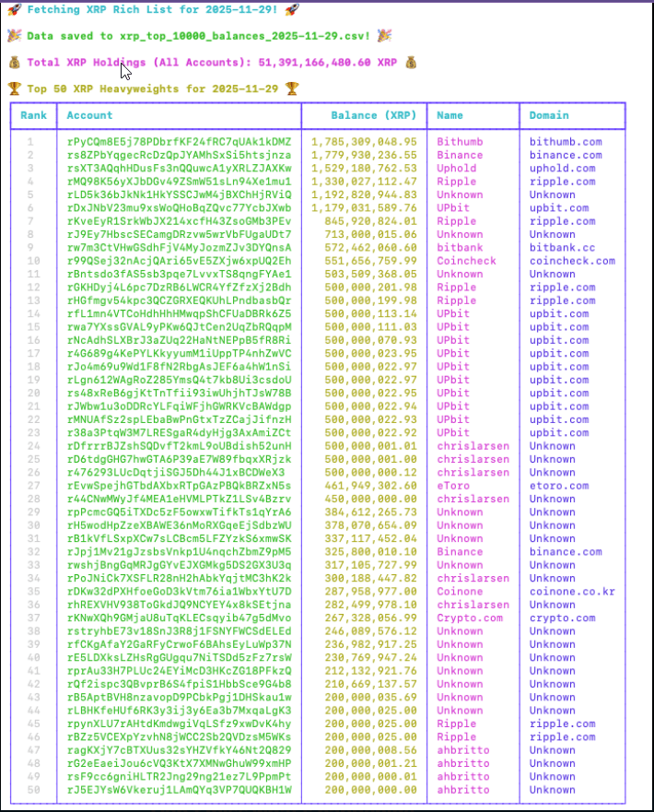Click the rocket emoji before "Fetching XRP"
The image size is (654, 812).
tap(14, 9)
